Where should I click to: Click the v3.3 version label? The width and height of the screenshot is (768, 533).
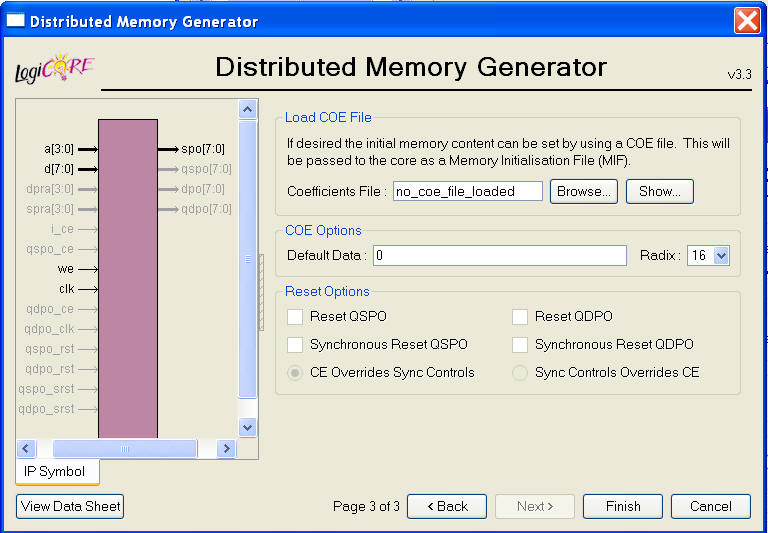coord(740,75)
